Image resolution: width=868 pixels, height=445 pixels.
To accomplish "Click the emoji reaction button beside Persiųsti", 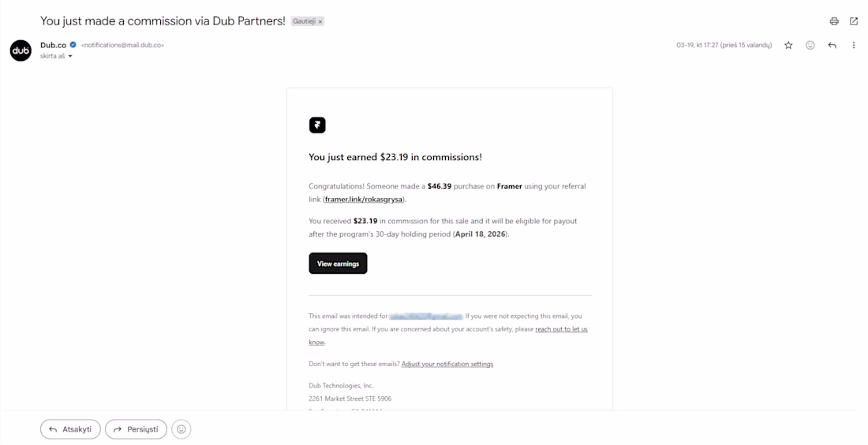I will point(181,429).
